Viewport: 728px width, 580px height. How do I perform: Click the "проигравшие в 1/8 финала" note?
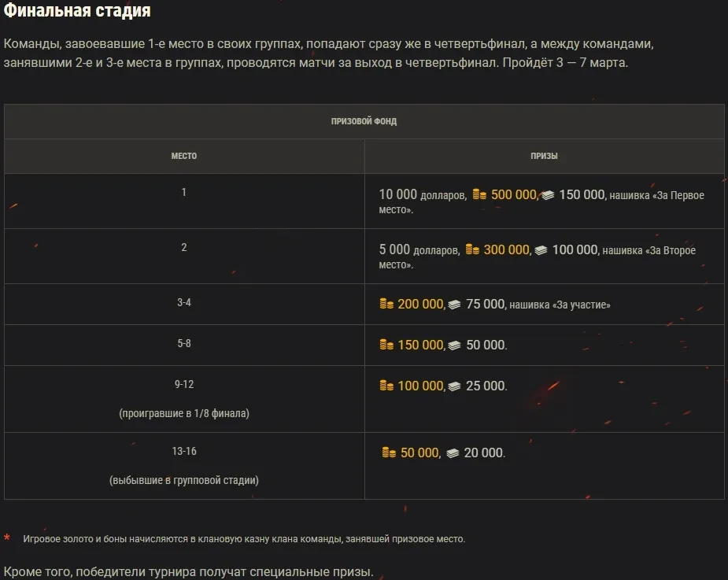184,413
